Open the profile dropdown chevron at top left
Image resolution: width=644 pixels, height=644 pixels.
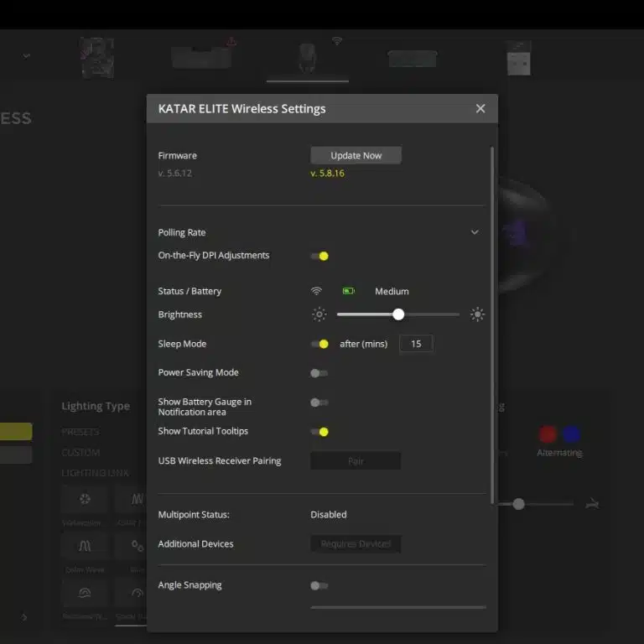coord(26,56)
